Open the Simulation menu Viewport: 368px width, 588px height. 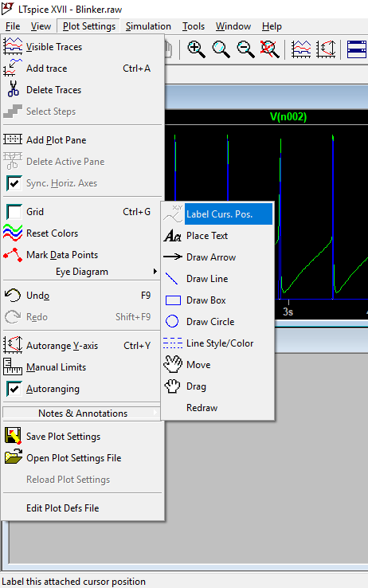click(x=148, y=26)
